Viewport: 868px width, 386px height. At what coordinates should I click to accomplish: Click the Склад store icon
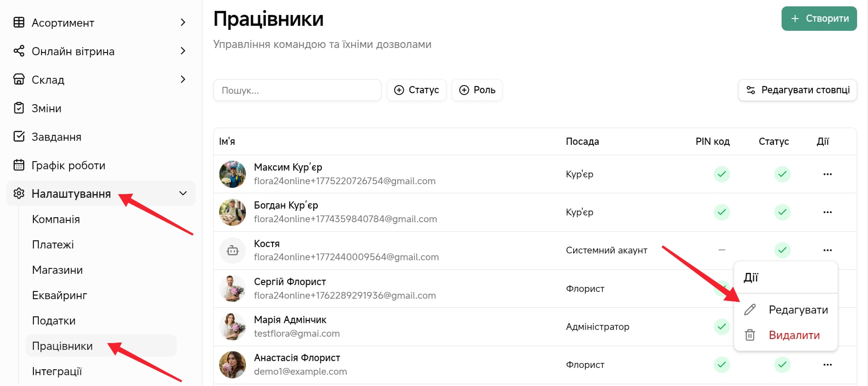(x=19, y=79)
